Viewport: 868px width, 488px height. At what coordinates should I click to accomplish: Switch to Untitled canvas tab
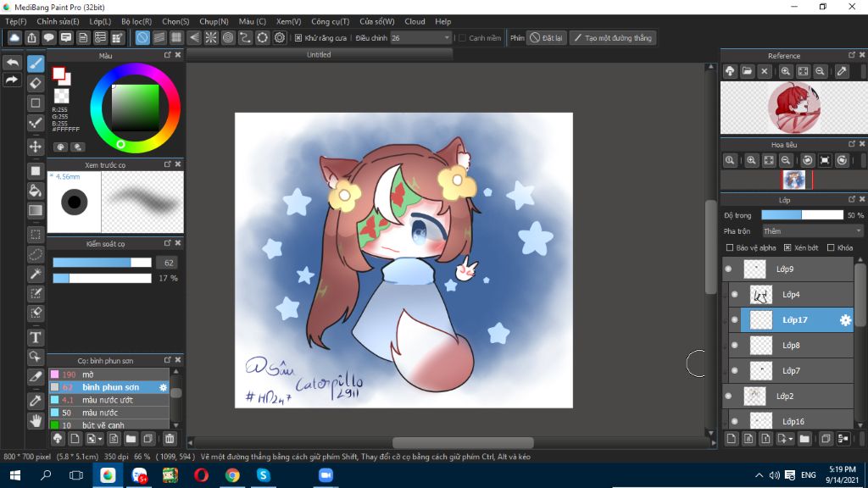point(320,55)
